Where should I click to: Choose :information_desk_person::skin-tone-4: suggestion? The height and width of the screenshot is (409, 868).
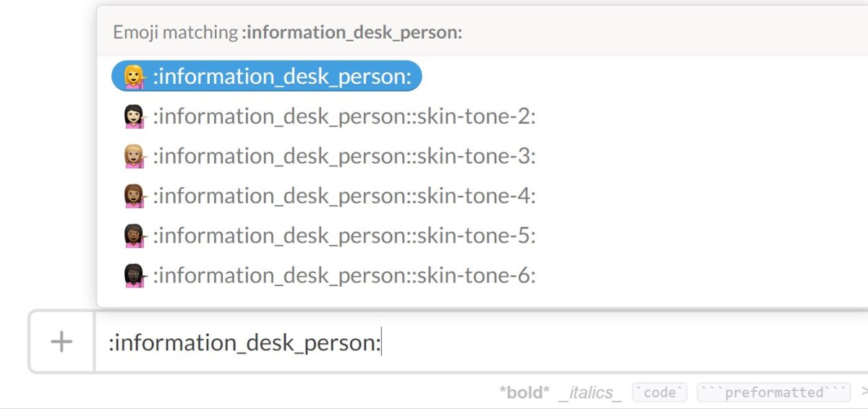click(x=330, y=195)
